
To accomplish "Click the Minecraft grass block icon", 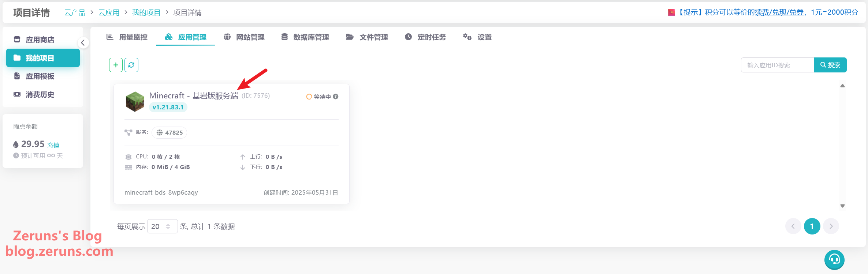I will (x=135, y=101).
